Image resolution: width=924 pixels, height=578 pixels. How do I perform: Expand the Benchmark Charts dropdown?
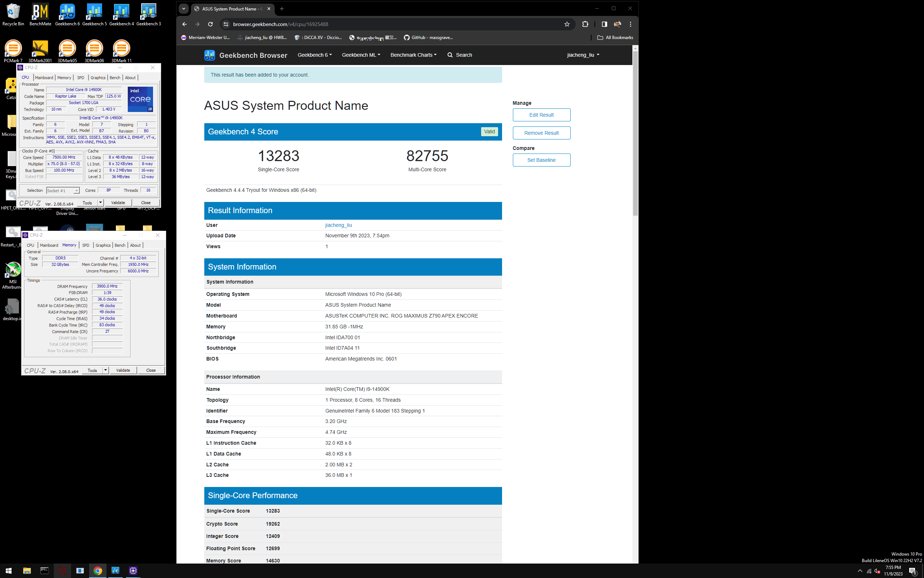click(x=413, y=55)
